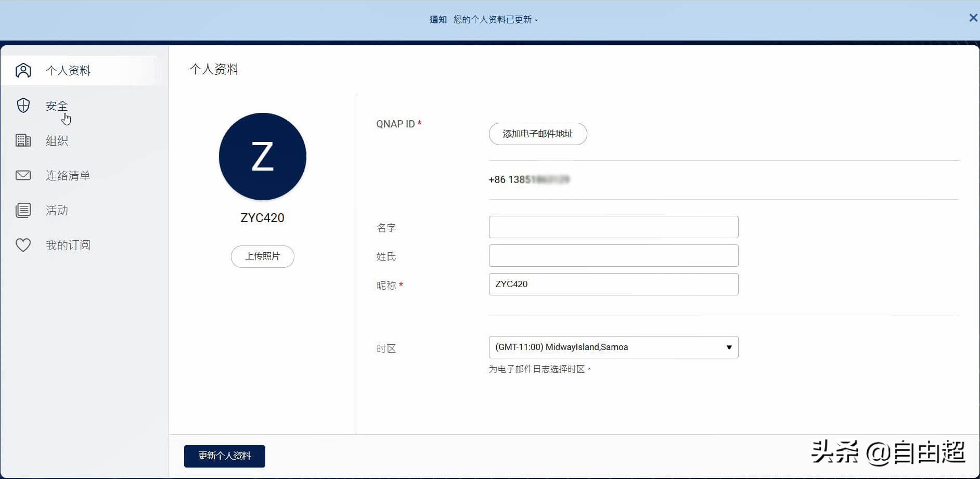Click the blurred +86 phone number
Viewport: 980px width, 479px height.
point(529,179)
